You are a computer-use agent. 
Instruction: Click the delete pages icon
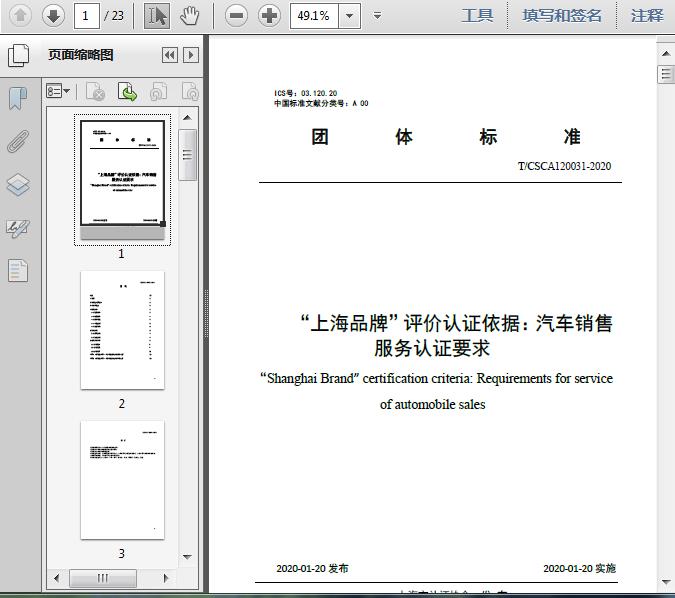point(95,91)
